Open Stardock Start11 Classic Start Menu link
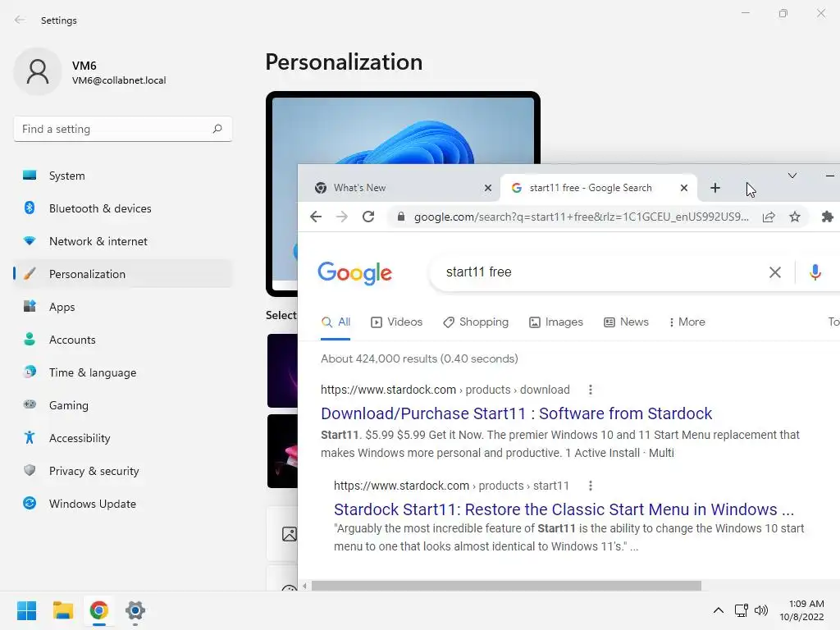The height and width of the screenshot is (630, 840). click(x=564, y=509)
